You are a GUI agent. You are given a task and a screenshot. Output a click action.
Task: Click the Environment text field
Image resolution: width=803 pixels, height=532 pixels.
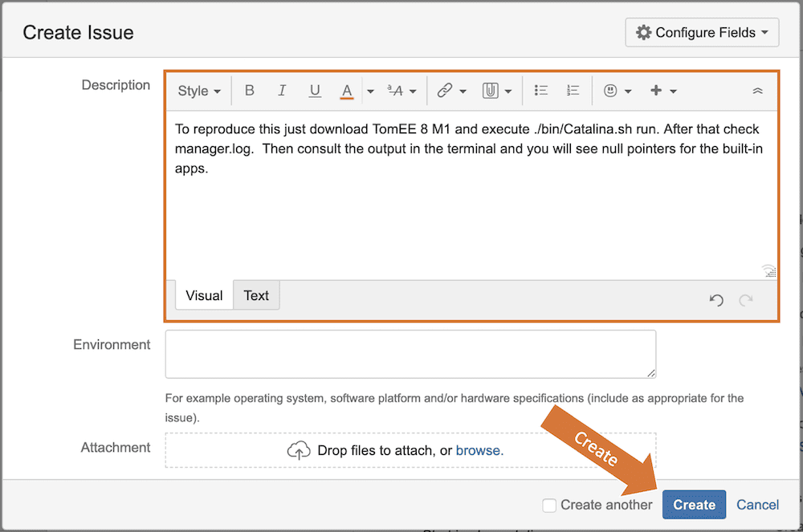[x=410, y=354]
